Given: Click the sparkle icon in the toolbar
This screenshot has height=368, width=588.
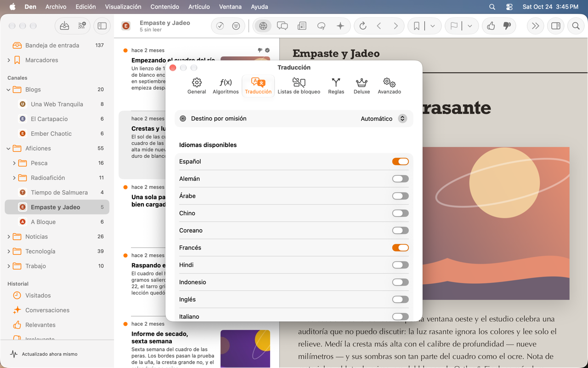Looking at the screenshot, I should [340, 26].
